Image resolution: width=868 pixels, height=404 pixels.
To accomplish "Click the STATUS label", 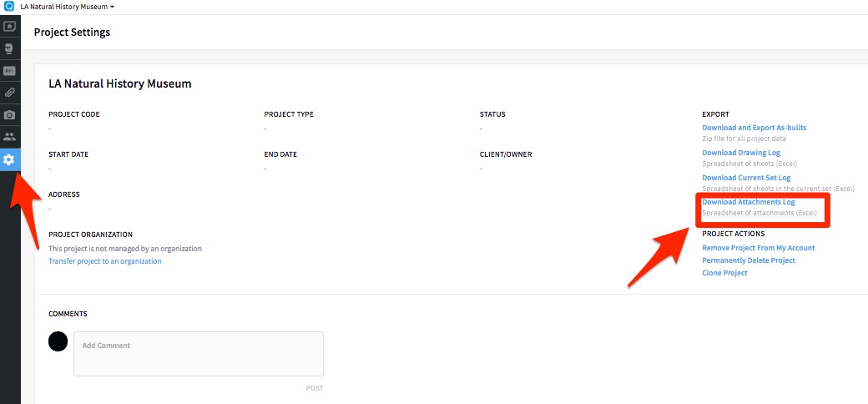I will click(x=492, y=114).
